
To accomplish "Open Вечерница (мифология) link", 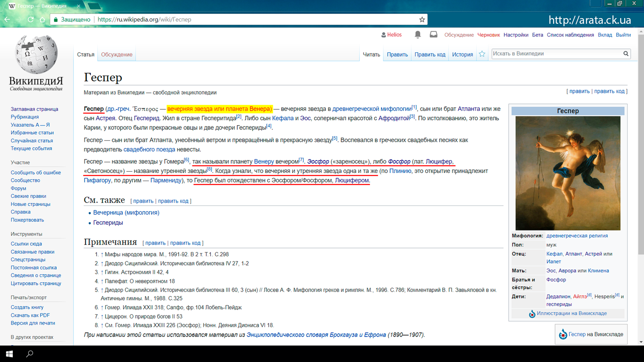I will (x=126, y=212).
